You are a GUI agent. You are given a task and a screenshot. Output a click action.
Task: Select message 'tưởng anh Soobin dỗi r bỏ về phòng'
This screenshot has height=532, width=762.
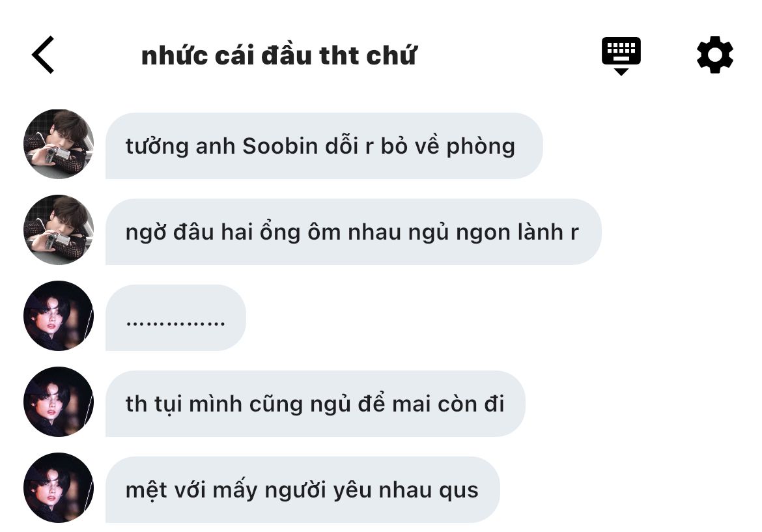tap(324, 146)
